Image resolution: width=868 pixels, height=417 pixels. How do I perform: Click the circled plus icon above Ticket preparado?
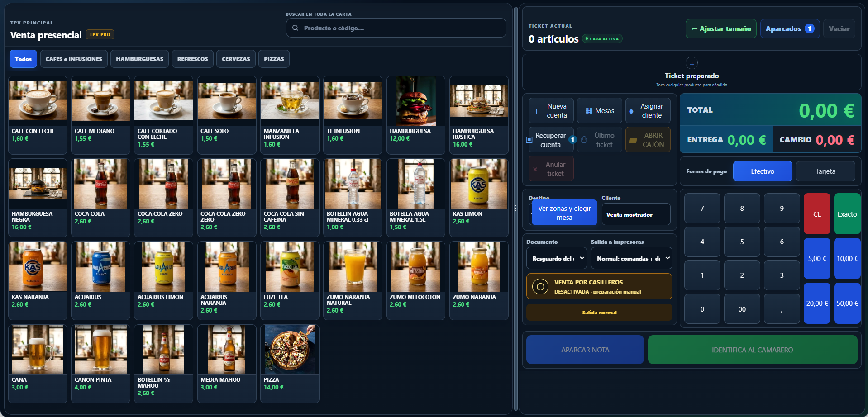[x=692, y=63]
